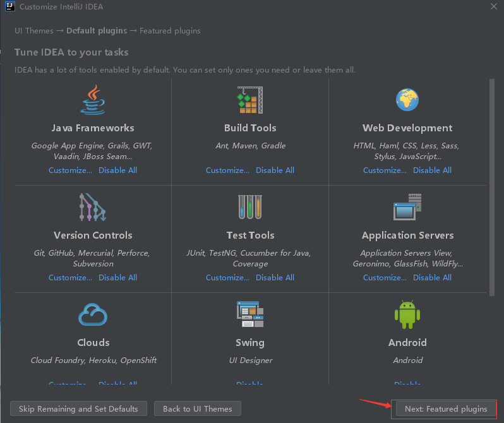This screenshot has height=423, width=504.
Task: Click the Swing UI Designer icon
Action: point(250,314)
